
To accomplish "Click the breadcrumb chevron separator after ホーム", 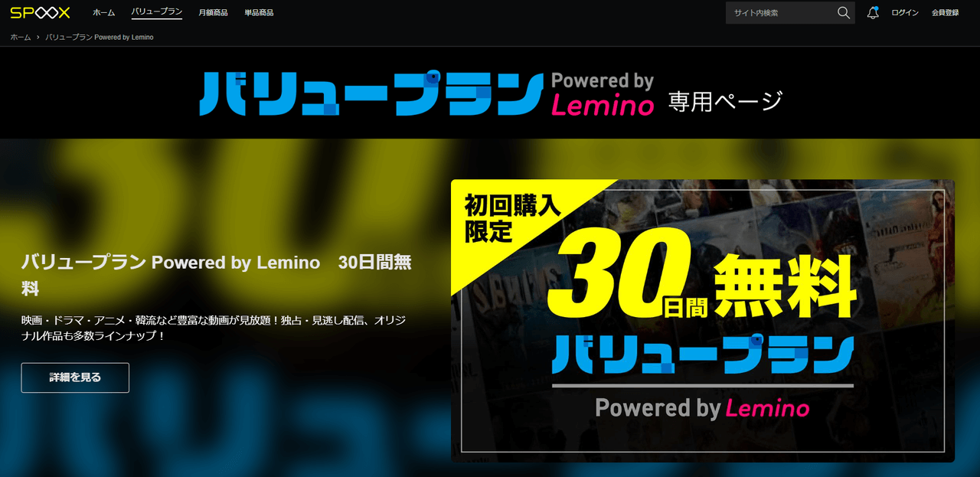I will coord(38,37).
